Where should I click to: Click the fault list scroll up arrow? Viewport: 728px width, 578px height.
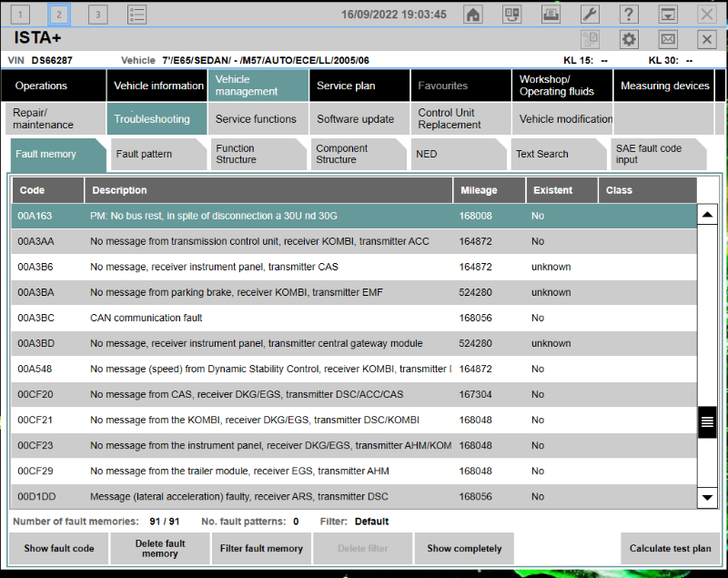point(707,215)
